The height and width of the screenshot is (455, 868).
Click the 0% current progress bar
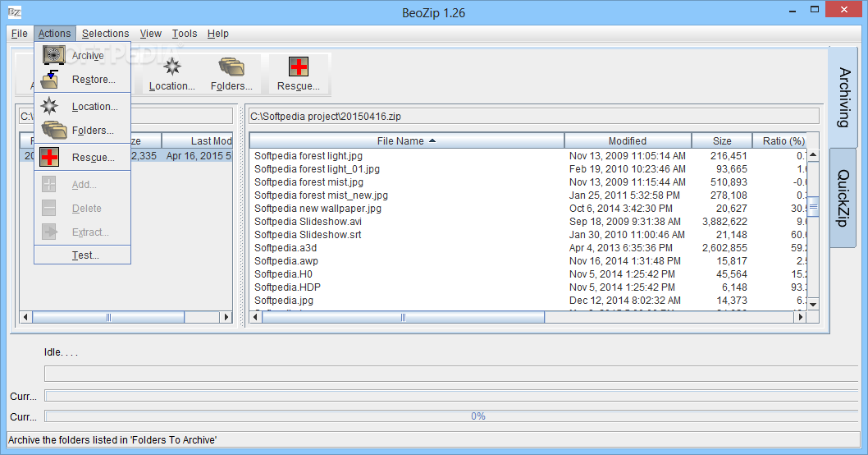(451, 416)
